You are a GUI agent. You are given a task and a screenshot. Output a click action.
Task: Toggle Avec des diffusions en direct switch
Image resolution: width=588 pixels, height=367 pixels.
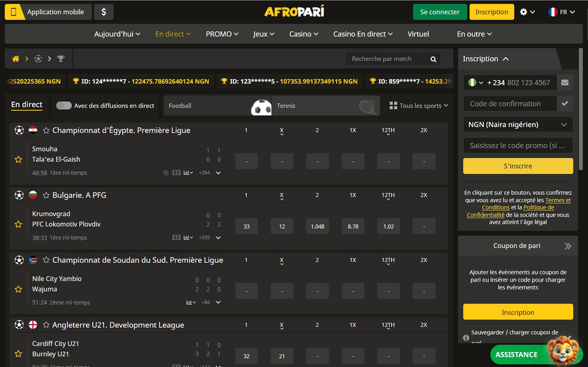click(64, 105)
